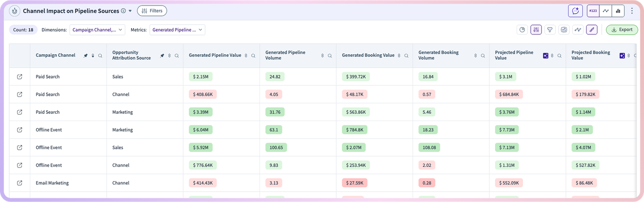Click the $ 27.59K booking value cell

coord(354,183)
